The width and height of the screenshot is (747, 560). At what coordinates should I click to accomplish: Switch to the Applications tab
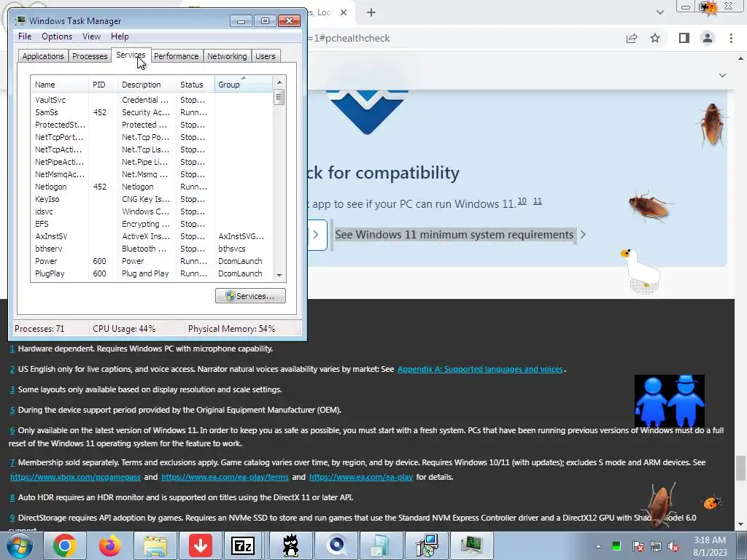pyautogui.click(x=43, y=56)
